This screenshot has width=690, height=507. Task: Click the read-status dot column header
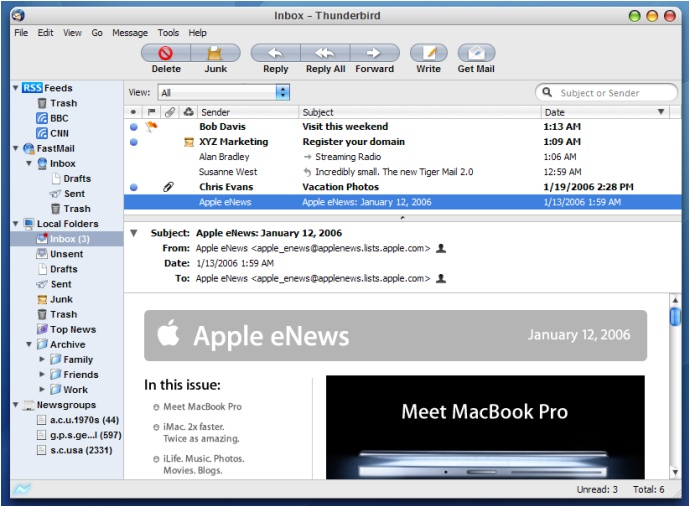(133, 112)
